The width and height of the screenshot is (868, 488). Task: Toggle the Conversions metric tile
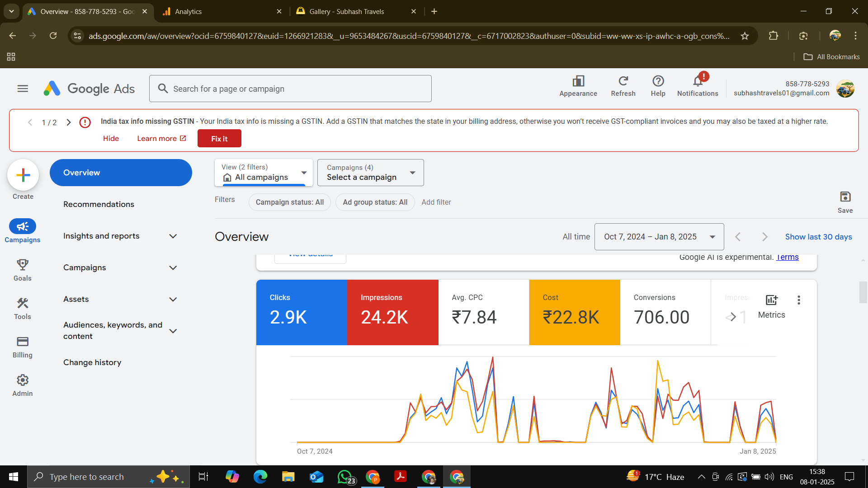point(665,312)
